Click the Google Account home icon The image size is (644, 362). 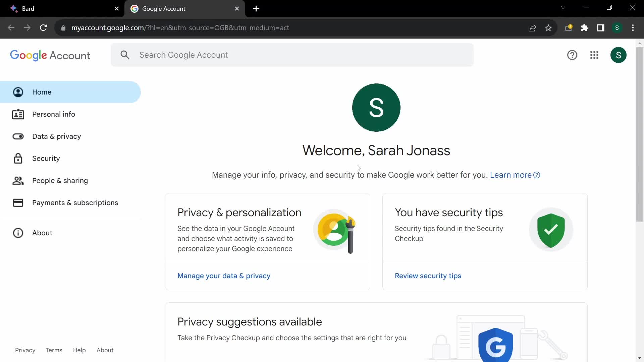18,92
